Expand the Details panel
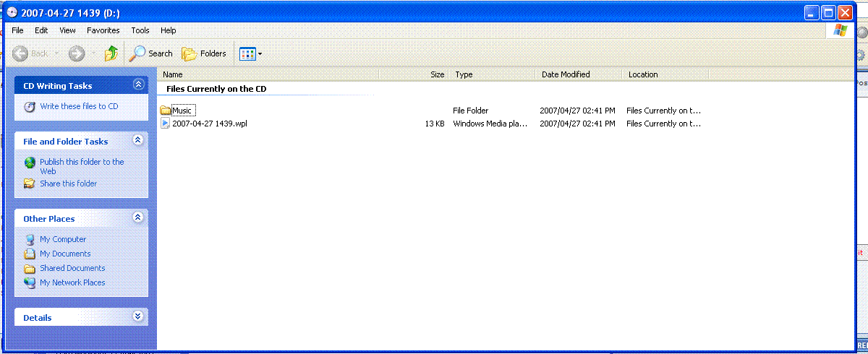The width and height of the screenshot is (868, 354). coord(139,317)
